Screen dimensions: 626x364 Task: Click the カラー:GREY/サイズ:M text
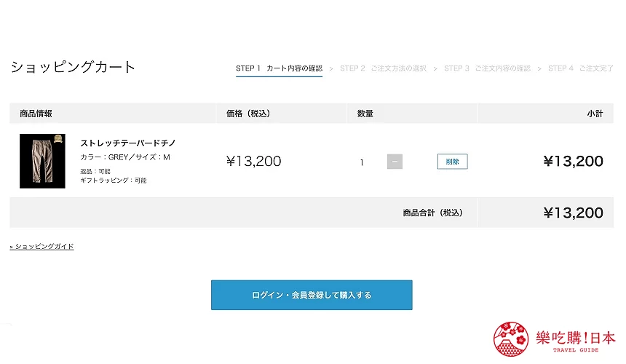click(x=125, y=157)
